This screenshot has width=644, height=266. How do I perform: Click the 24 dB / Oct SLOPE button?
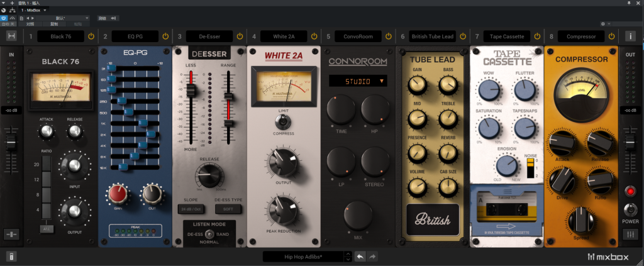[x=191, y=209]
